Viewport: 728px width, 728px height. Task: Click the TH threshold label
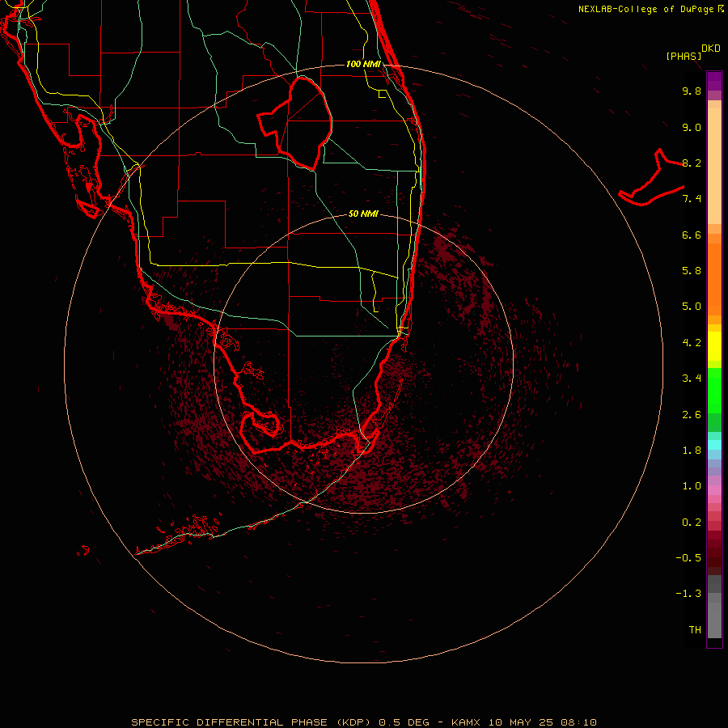(695, 630)
